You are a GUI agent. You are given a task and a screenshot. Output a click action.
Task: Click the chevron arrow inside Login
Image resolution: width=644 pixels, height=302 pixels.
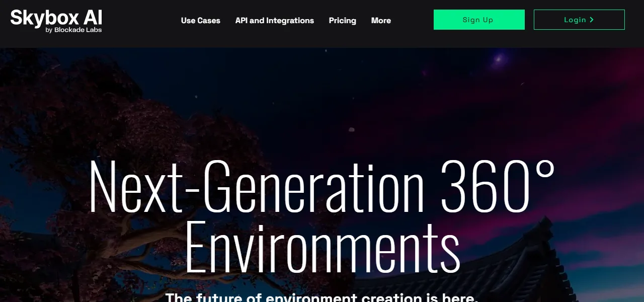[592, 20]
